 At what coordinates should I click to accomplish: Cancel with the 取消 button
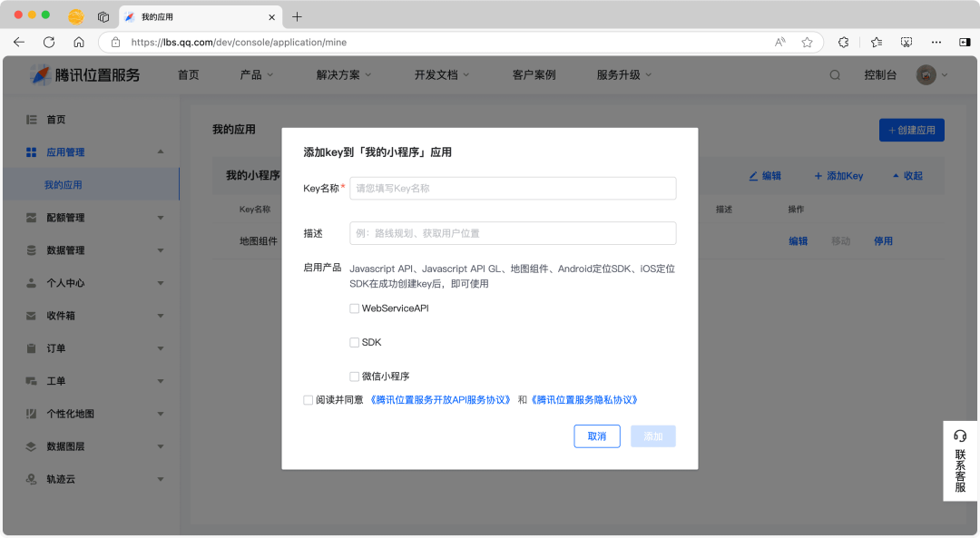597,436
